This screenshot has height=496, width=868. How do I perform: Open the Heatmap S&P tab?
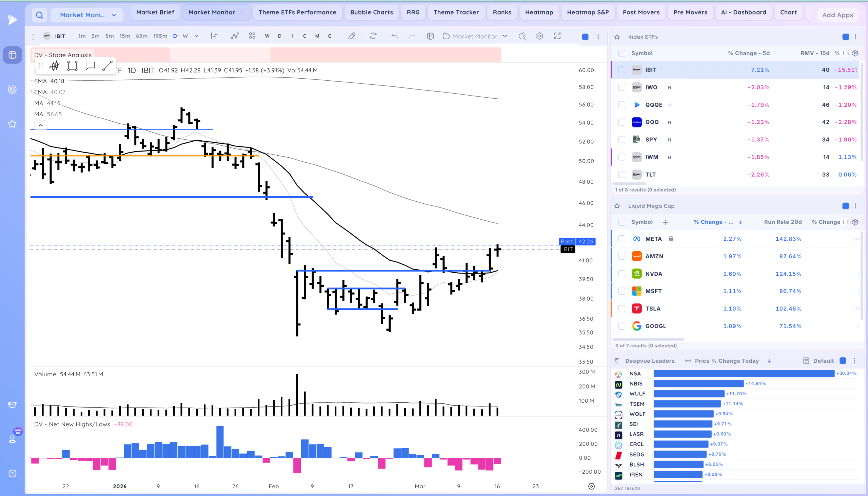tap(588, 12)
